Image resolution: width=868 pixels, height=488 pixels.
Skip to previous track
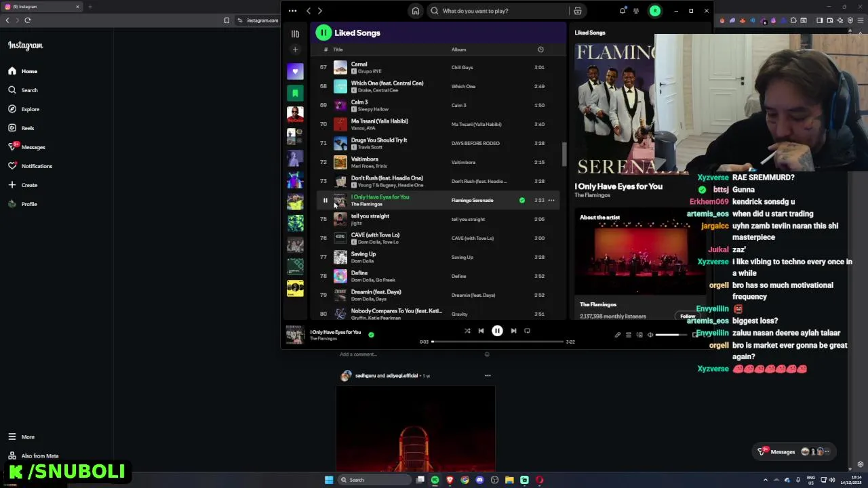tap(481, 331)
